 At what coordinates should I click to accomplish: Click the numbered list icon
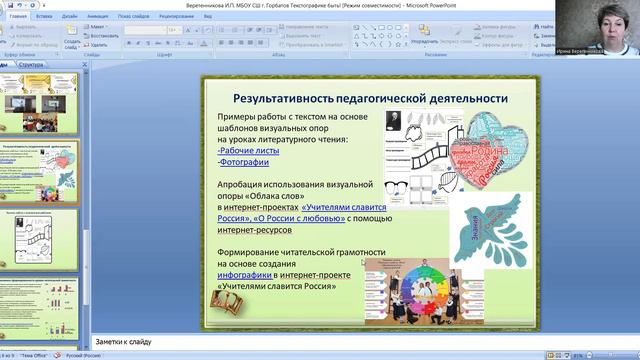click(x=236, y=30)
